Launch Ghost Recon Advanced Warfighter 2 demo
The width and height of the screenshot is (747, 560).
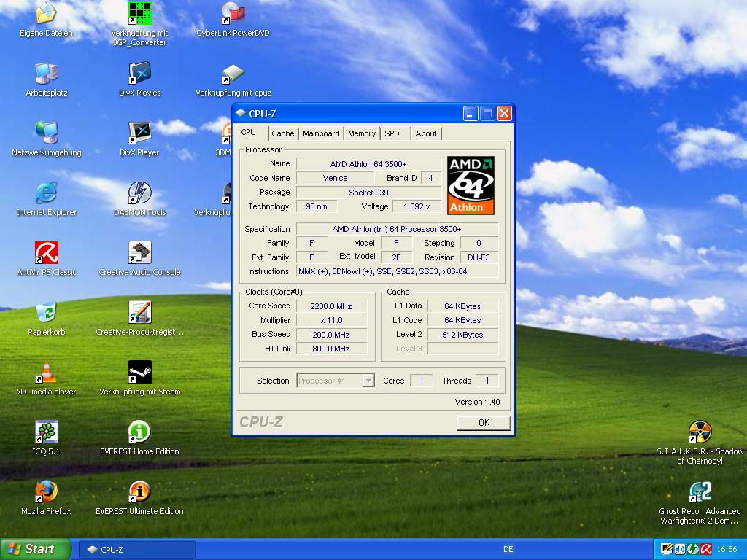click(700, 491)
